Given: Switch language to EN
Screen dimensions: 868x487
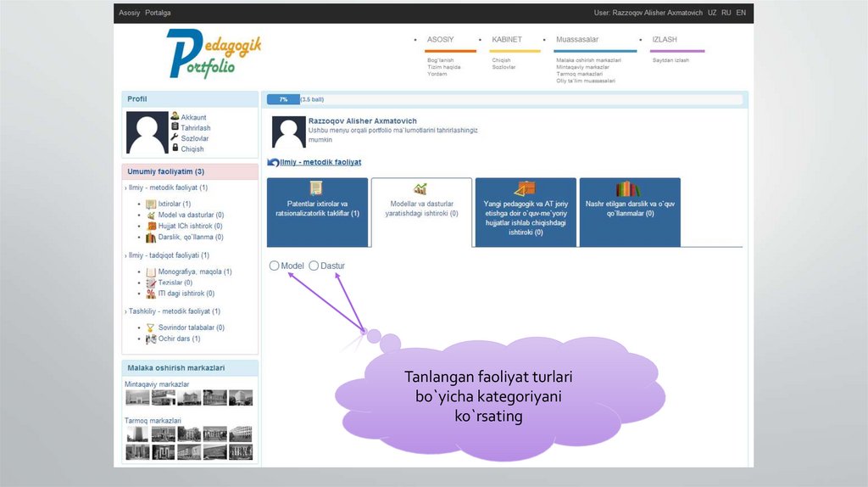Looking at the screenshot, I should 741,13.
